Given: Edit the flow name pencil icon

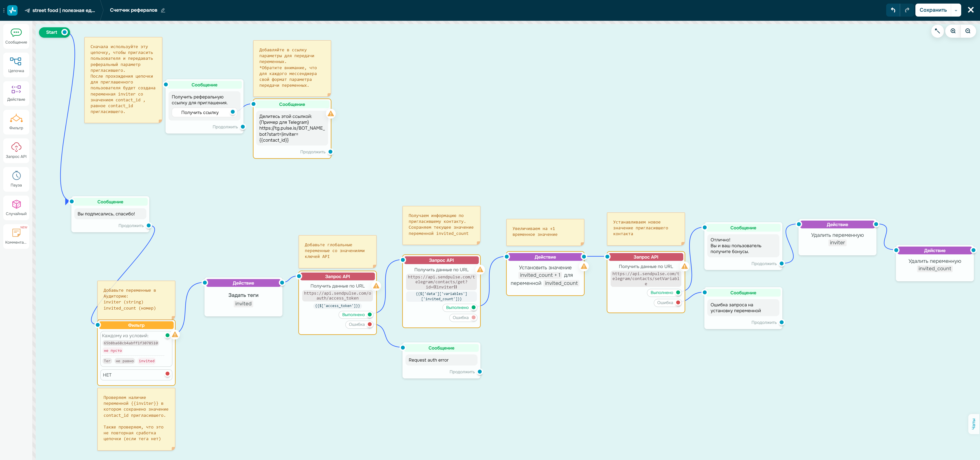Looking at the screenshot, I should click(x=163, y=10).
